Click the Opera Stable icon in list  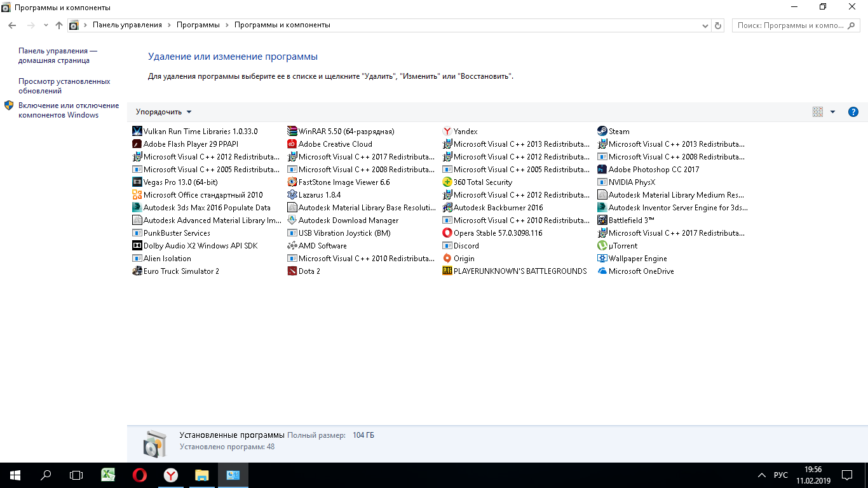point(447,233)
